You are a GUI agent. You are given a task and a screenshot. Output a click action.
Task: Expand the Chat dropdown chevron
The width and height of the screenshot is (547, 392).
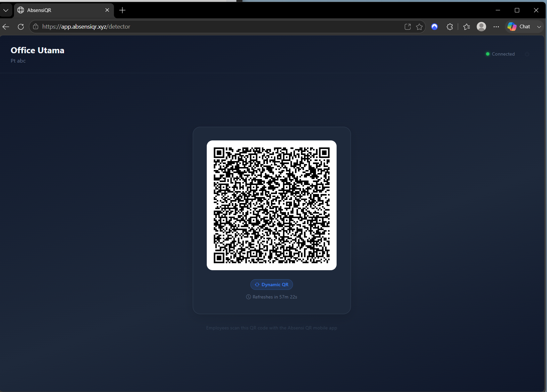(x=539, y=27)
